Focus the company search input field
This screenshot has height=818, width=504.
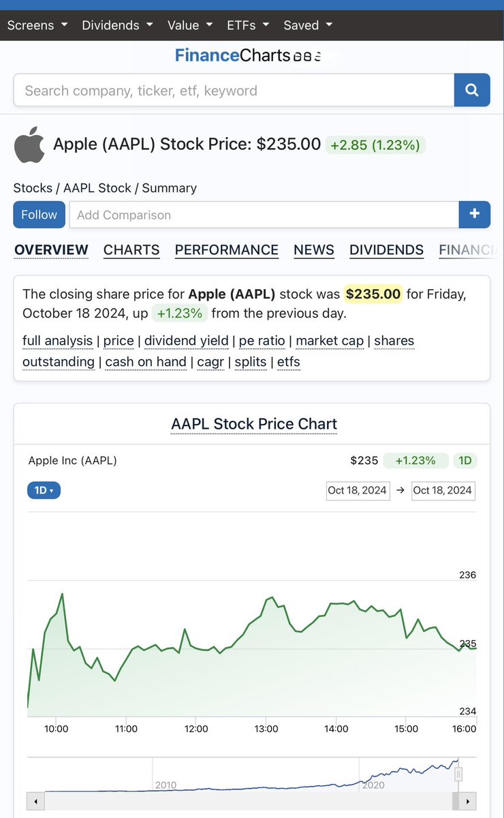(234, 90)
